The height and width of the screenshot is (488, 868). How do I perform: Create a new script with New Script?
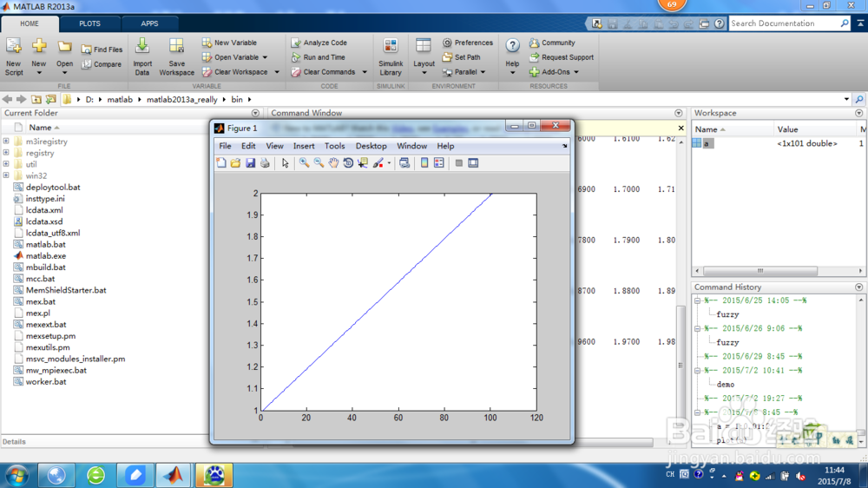[14, 57]
